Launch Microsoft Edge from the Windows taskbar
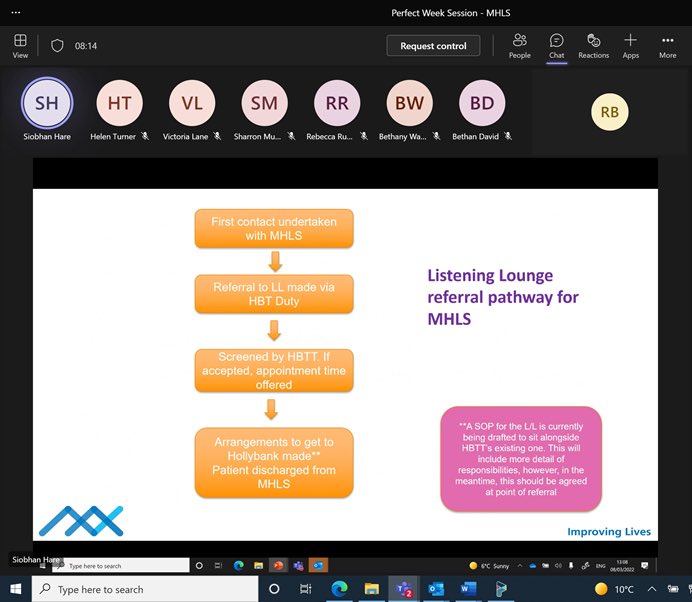Viewport: 692px width, 602px height. click(339, 589)
